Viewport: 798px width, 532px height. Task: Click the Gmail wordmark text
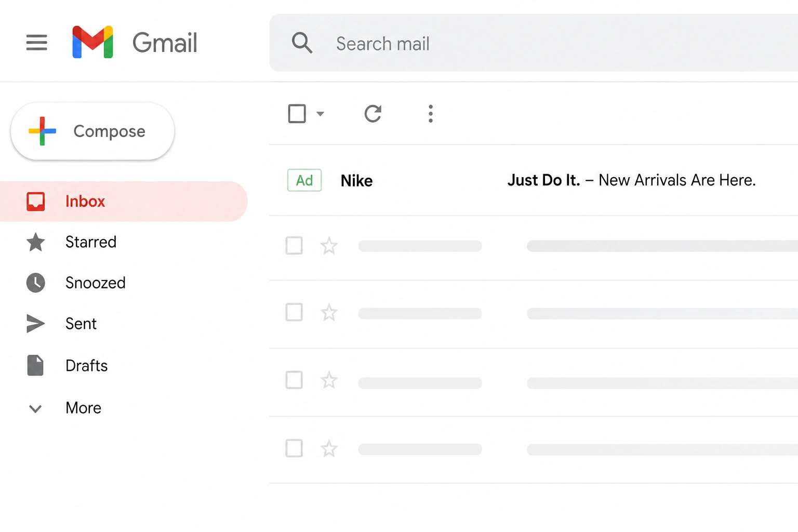pos(165,43)
